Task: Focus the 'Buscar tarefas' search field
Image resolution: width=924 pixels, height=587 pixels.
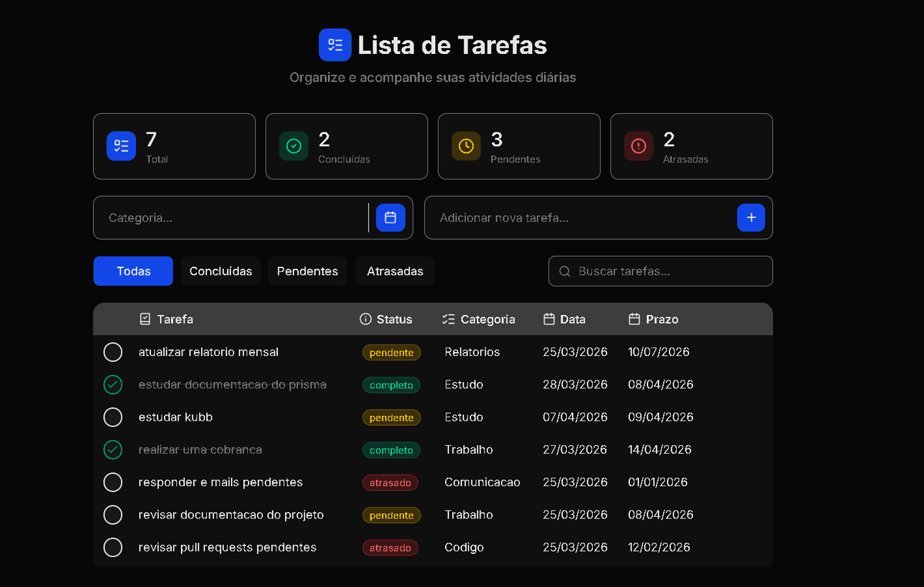Action: [661, 271]
